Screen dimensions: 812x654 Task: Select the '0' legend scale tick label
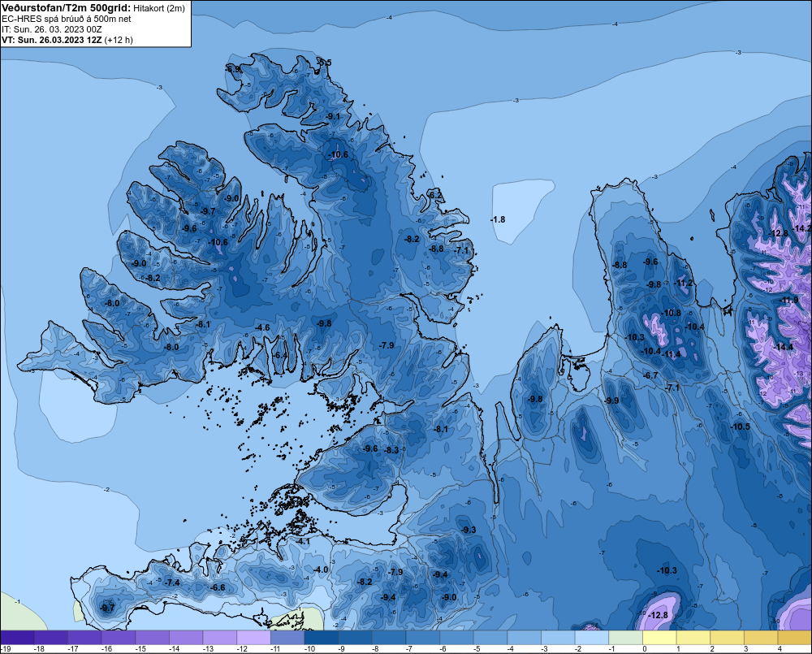[x=645, y=649]
